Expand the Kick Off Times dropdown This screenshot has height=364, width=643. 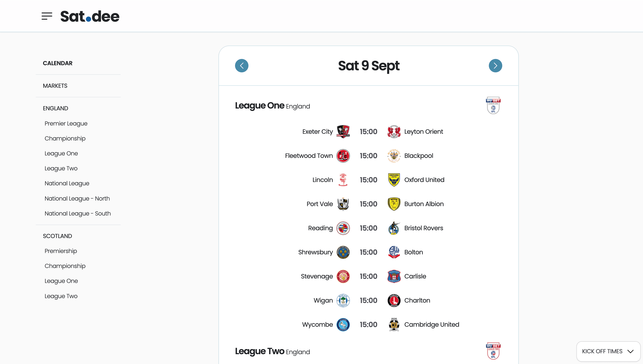[608, 351]
